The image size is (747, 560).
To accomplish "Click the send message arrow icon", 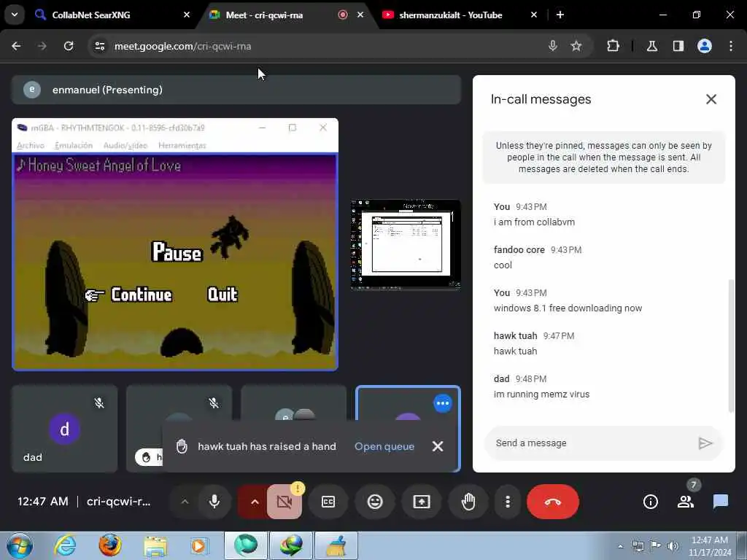I will point(705,443).
